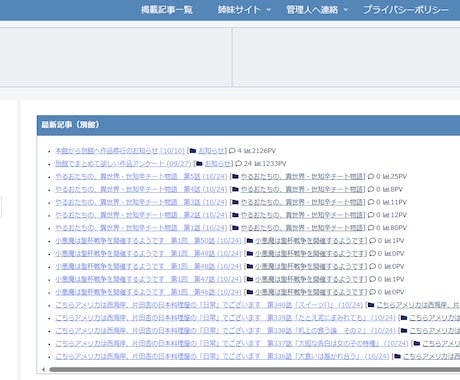
Task: Click folder icon in こちらアメリカ 第338話 row
Action: point(404,331)
